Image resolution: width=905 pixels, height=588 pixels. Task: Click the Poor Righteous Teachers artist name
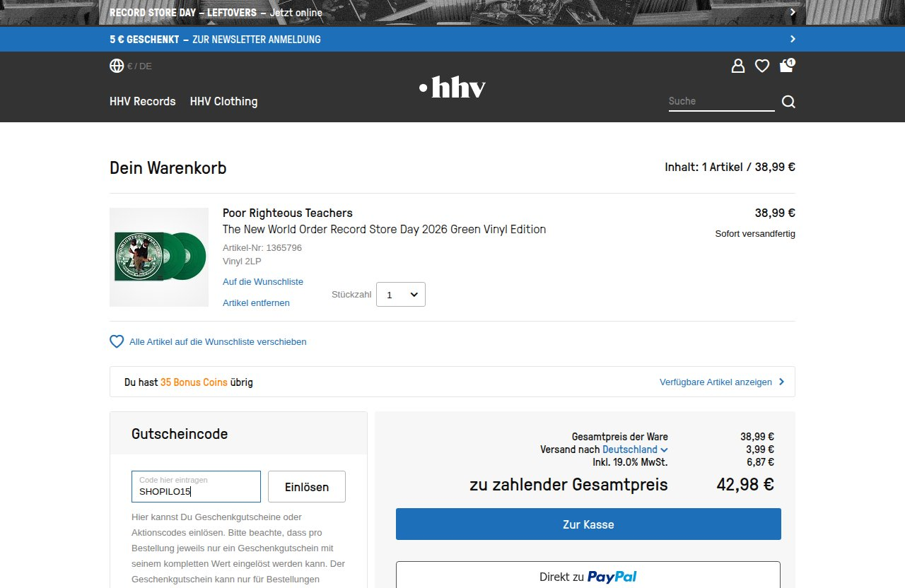click(288, 213)
